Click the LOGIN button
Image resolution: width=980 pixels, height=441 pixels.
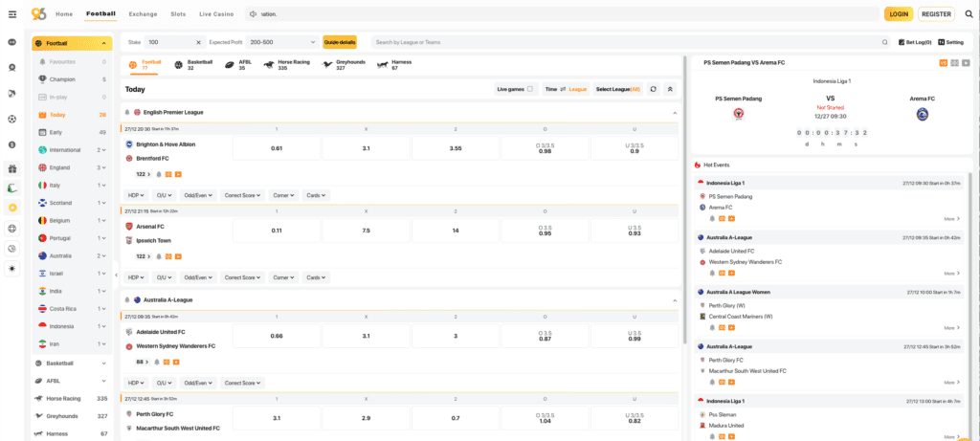pyautogui.click(x=899, y=13)
